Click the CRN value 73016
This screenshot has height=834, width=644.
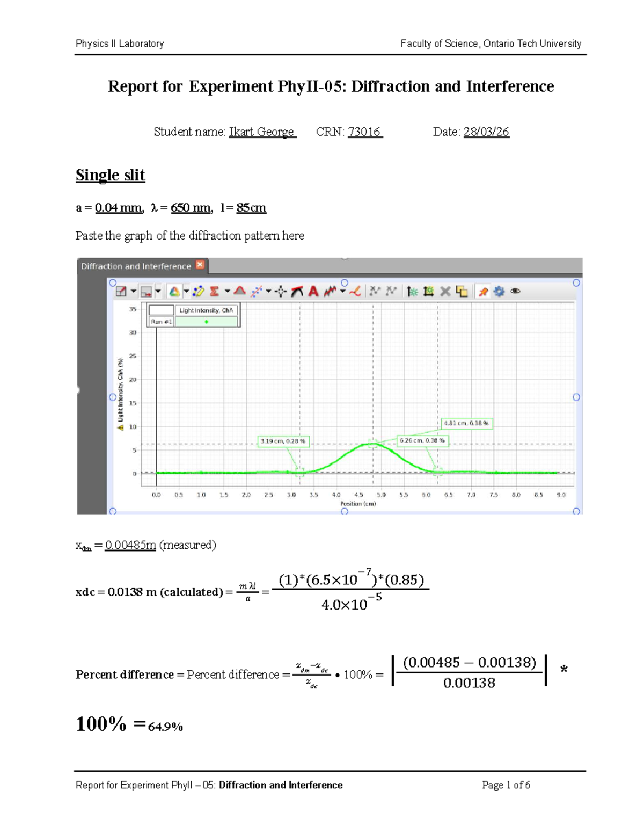point(364,132)
